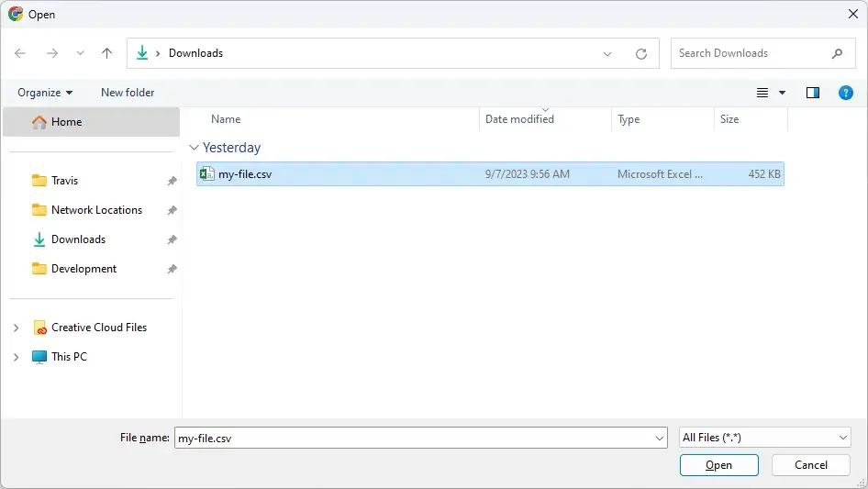Sort by the Size column
The height and width of the screenshot is (489, 868).
[729, 119]
